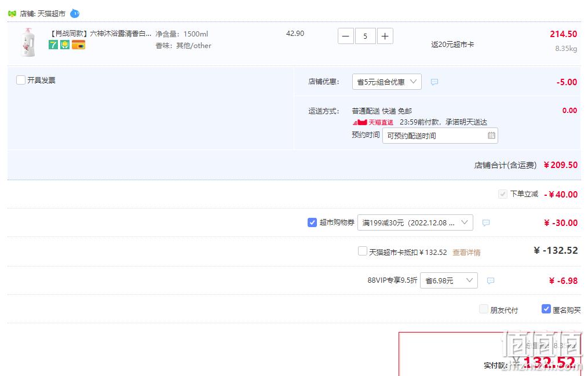This screenshot has height=376, width=588.
Task: Click the shipping fee 0.00
Action: pos(569,111)
